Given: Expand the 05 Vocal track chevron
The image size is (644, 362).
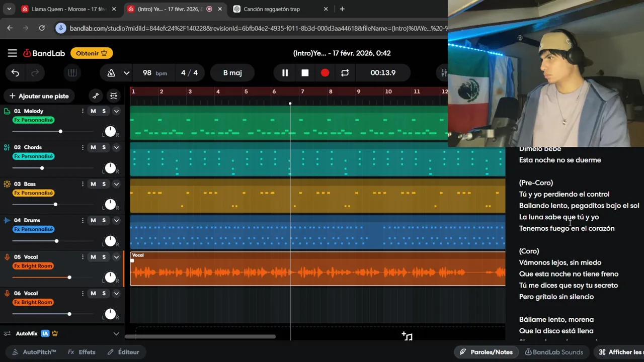Looking at the screenshot, I should (116, 257).
